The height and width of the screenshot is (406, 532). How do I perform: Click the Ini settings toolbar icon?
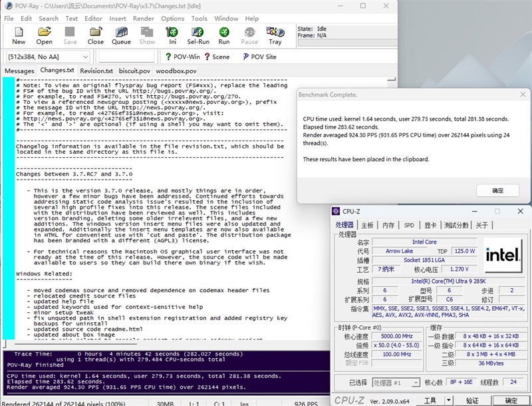[172, 35]
